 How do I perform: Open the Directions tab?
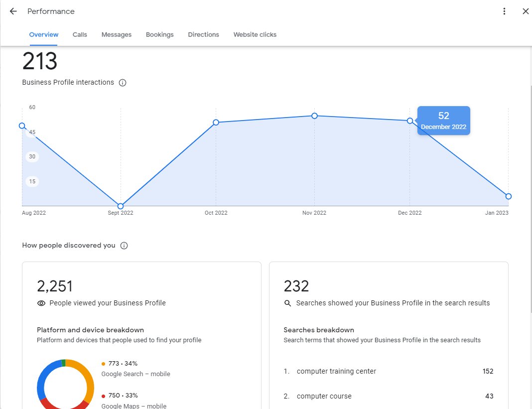pos(203,34)
